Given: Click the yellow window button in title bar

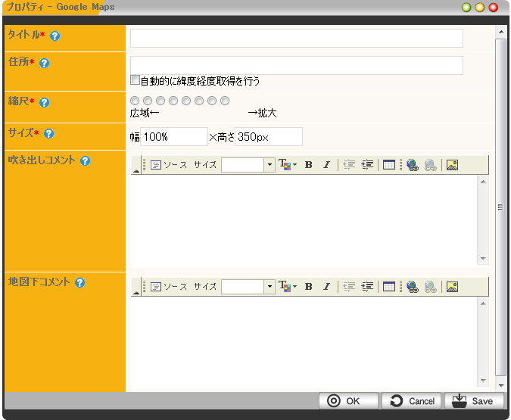Looking at the screenshot, I should pos(480,8).
